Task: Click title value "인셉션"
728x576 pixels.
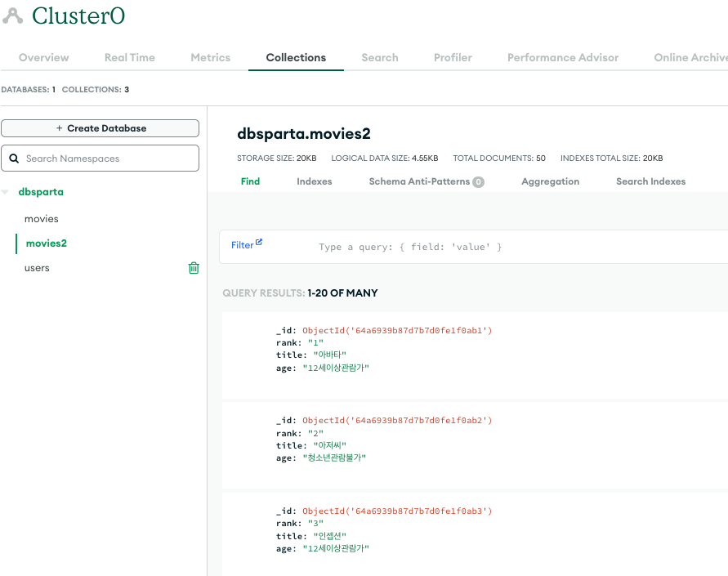Action: point(329,536)
